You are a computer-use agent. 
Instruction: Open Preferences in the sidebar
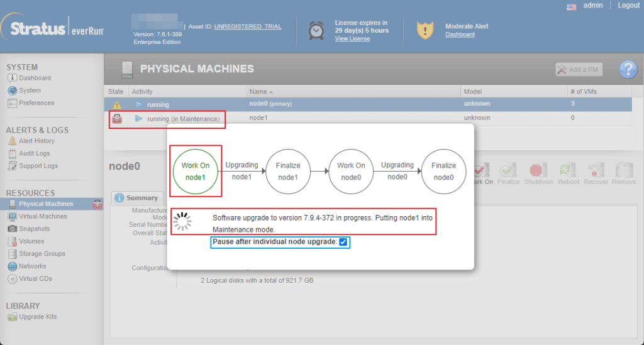pos(36,103)
